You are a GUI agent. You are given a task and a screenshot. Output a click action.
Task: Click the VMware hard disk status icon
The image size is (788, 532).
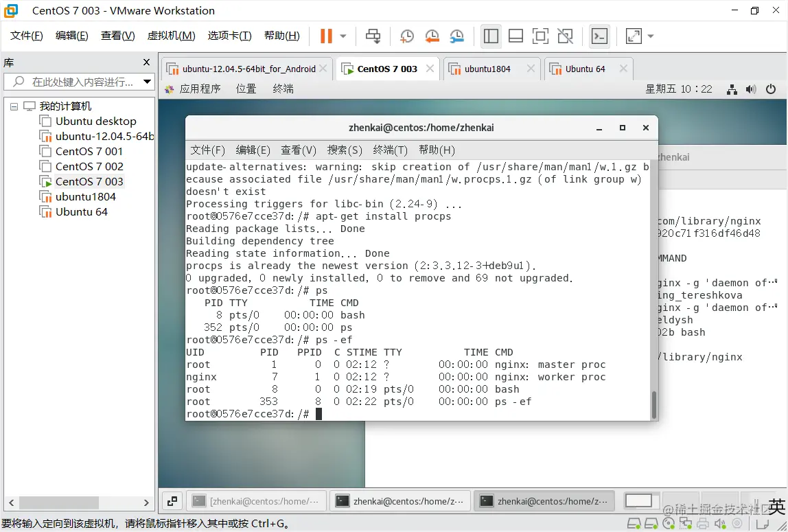coord(634,524)
